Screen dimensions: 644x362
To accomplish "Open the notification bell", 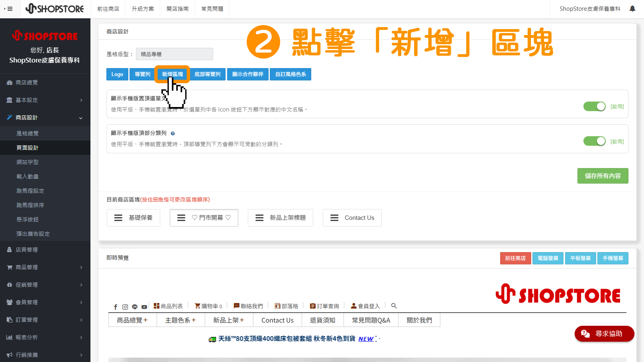I will [632, 9].
